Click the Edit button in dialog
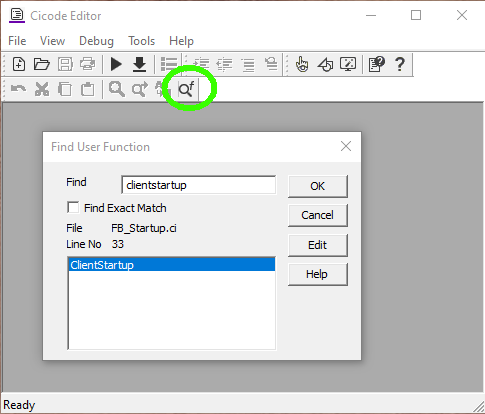The image size is (485, 414). tap(317, 245)
